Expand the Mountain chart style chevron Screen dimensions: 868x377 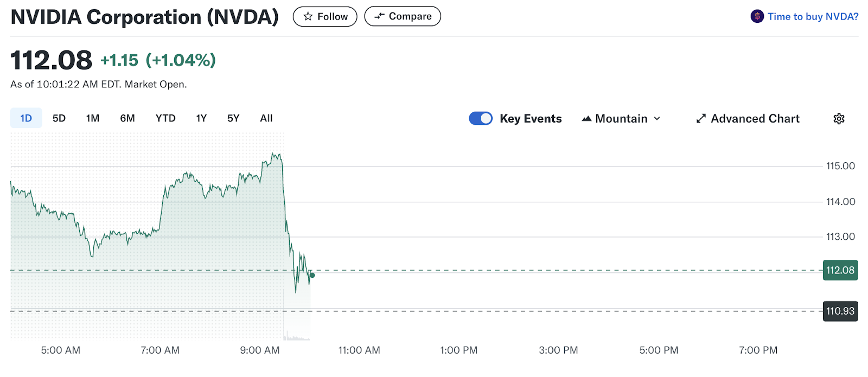(657, 119)
